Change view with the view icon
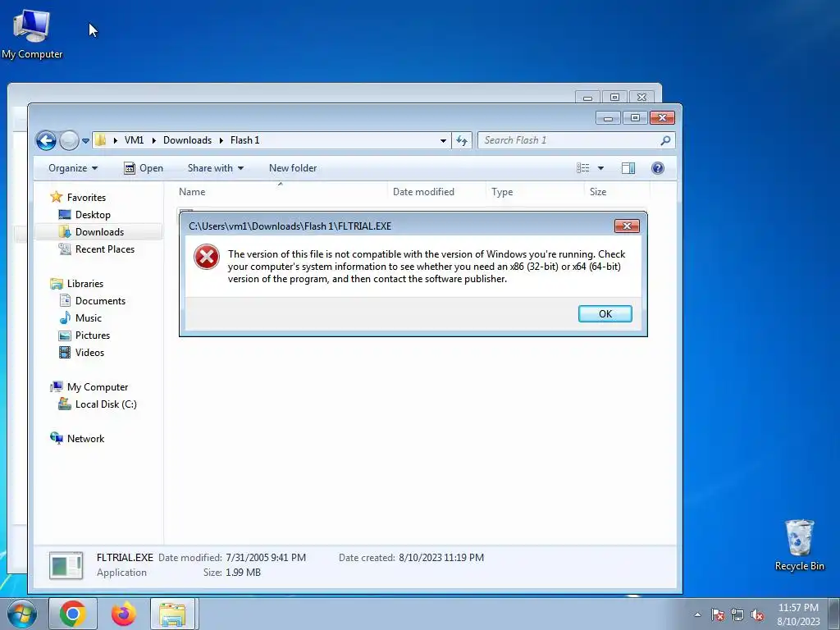 pos(583,168)
